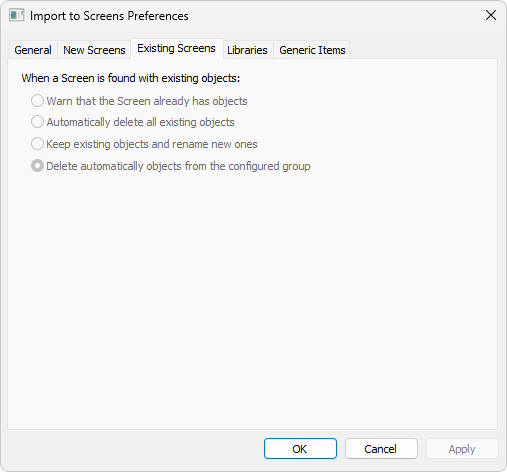Confirm with the OK button
Screen dimensions: 507x472
tap(300, 449)
